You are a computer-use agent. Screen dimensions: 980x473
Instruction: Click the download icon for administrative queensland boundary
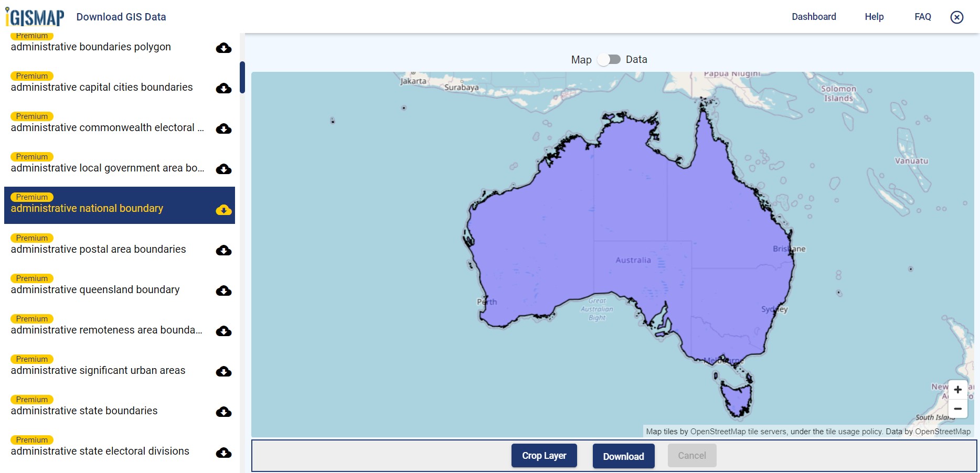223,291
